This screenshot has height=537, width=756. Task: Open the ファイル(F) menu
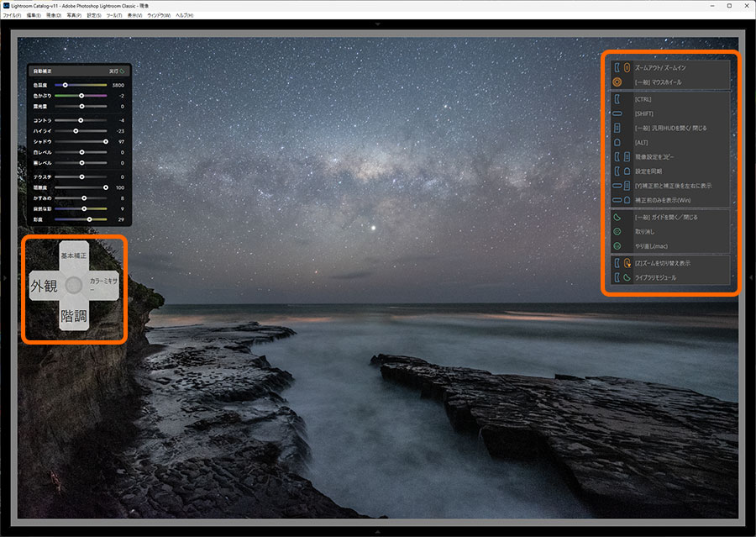coord(12,15)
